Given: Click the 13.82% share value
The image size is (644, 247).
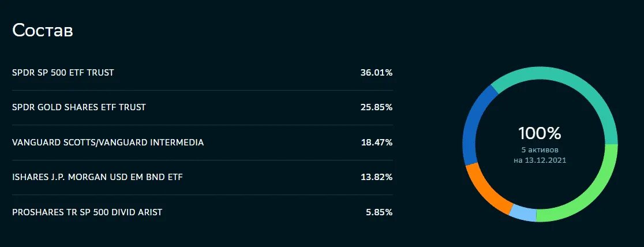Looking at the screenshot, I should click(x=376, y=178).
